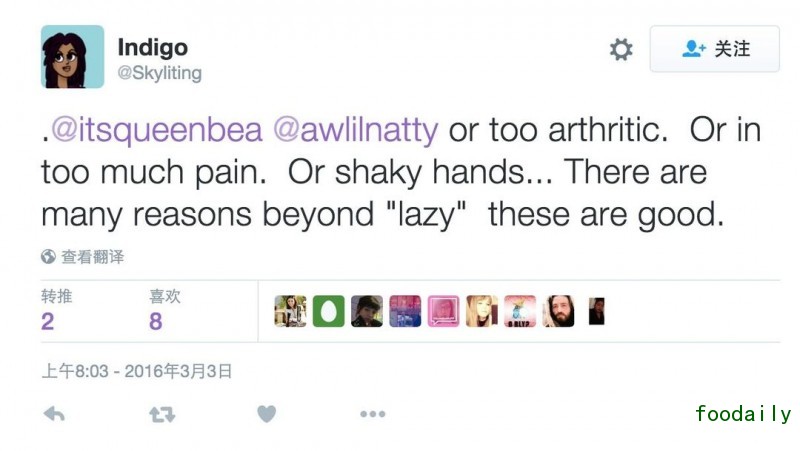800x451 pixels.
Task: Retweet this tweet
Action: point(161,414)
